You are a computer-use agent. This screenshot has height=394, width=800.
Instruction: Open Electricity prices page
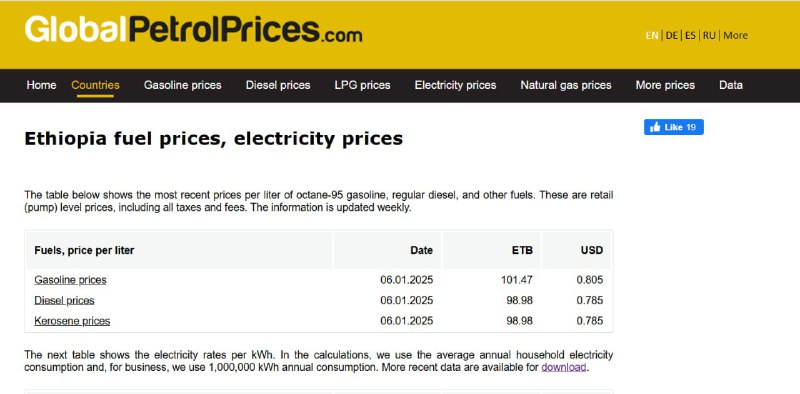455,85
